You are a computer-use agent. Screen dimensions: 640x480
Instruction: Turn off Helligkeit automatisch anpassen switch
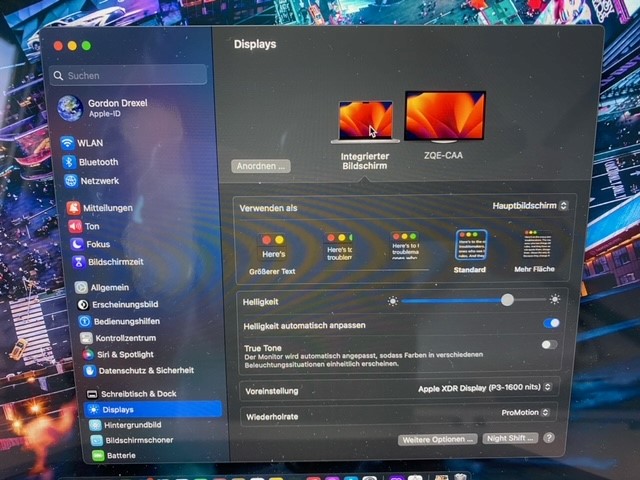(551, 323)
